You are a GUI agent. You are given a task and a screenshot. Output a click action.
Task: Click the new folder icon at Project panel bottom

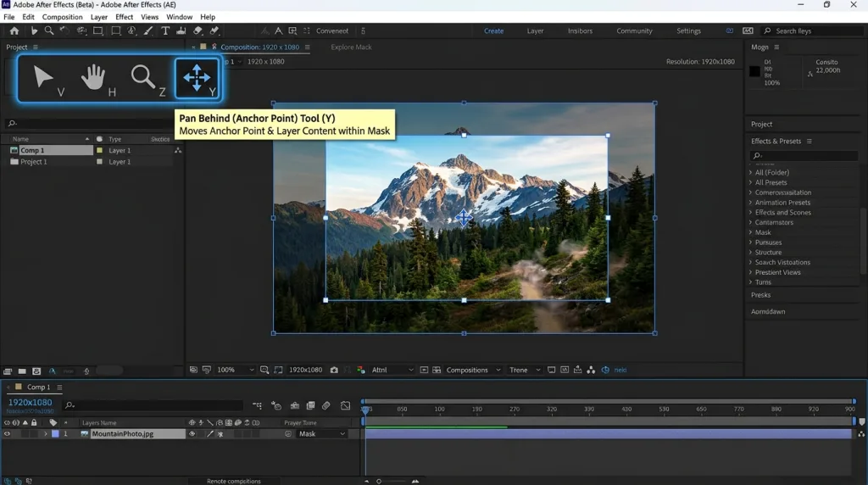pyautogui.click(x=22, y=371)
